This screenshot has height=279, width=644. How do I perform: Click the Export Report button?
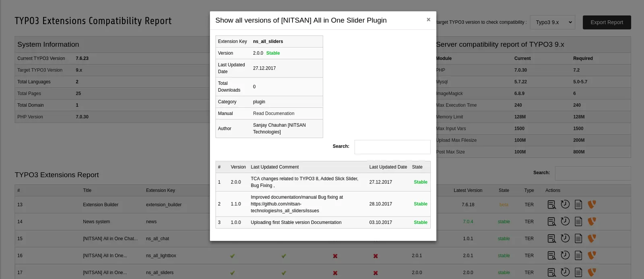[607, 22]
